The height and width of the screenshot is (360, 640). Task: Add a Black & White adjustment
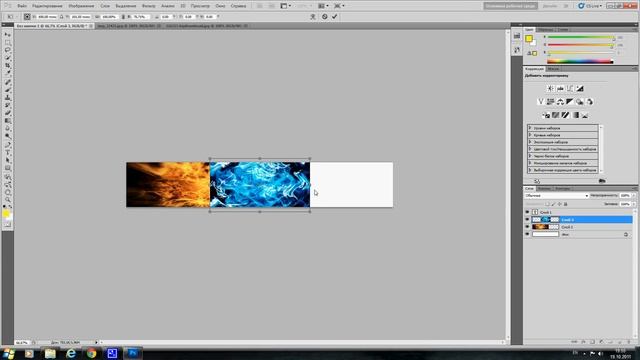click(570, 102)
